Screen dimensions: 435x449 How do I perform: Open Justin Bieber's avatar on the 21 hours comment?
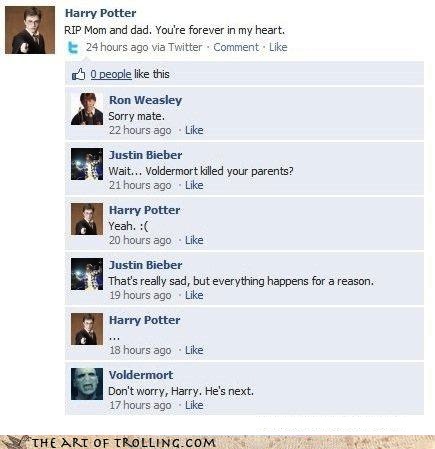click(87, 164)
